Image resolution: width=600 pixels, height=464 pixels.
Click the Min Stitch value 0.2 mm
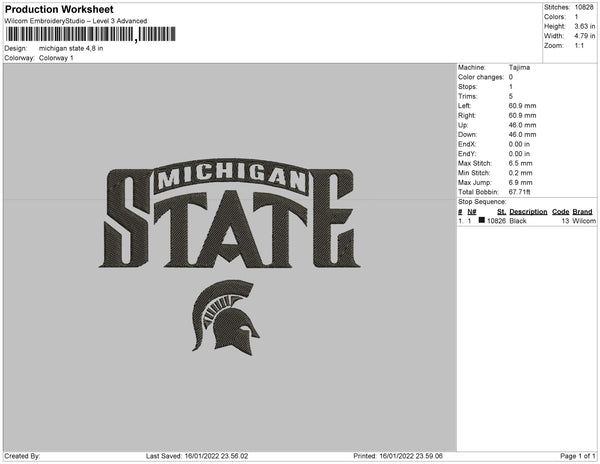[520, 173]
